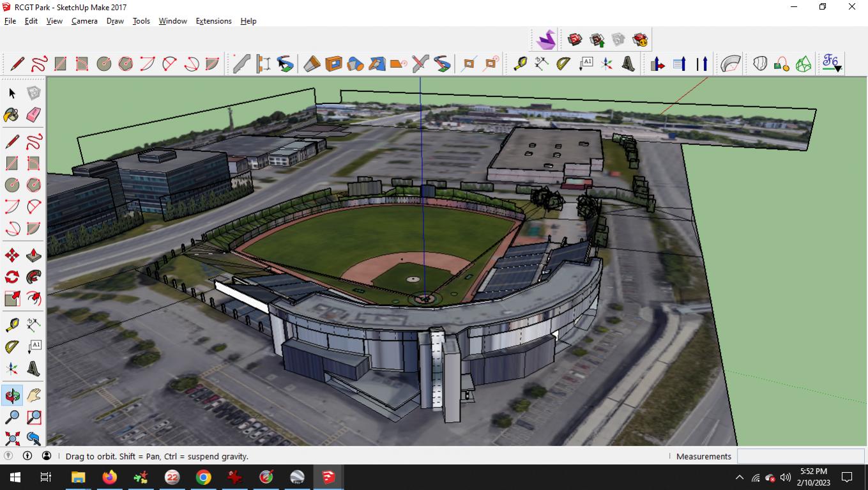The height and width of the screenshot is (490, 868).
Task: Click the Measurements input box
Action: [x=800, y=456]
